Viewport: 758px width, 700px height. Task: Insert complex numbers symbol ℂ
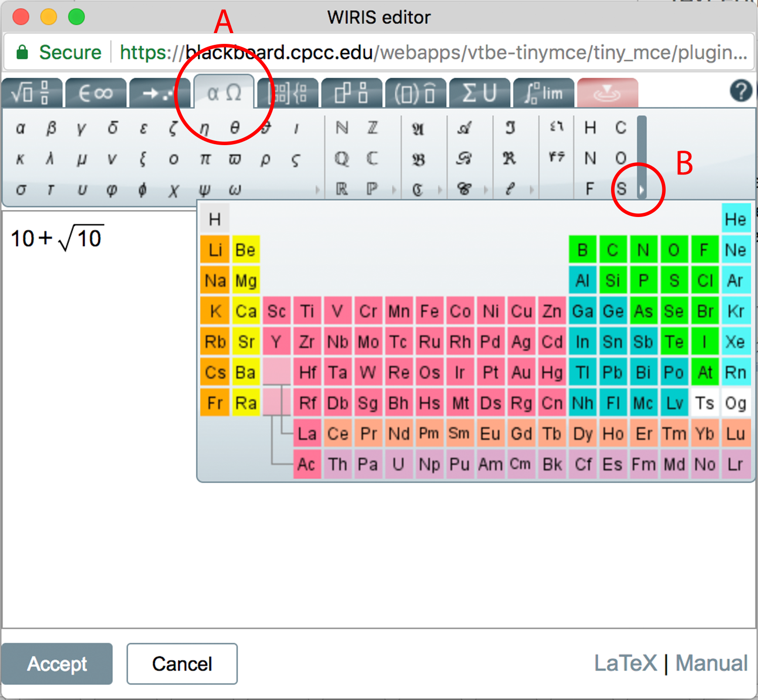(x=372, y=159)
